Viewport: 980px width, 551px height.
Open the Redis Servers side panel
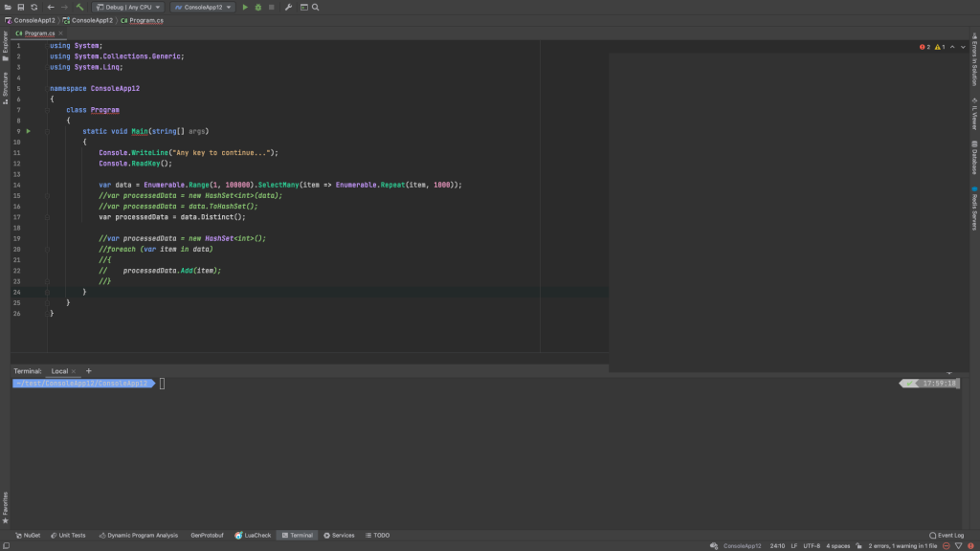[974, 208]
